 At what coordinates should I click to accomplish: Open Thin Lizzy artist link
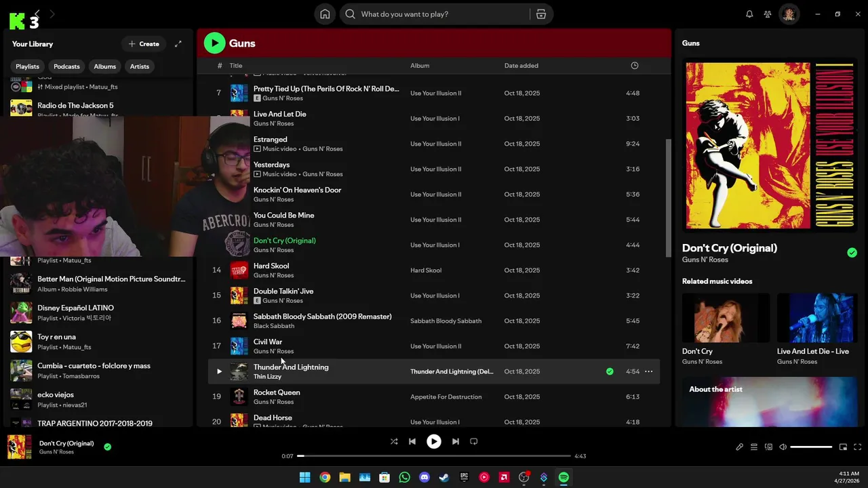[267, 377]
